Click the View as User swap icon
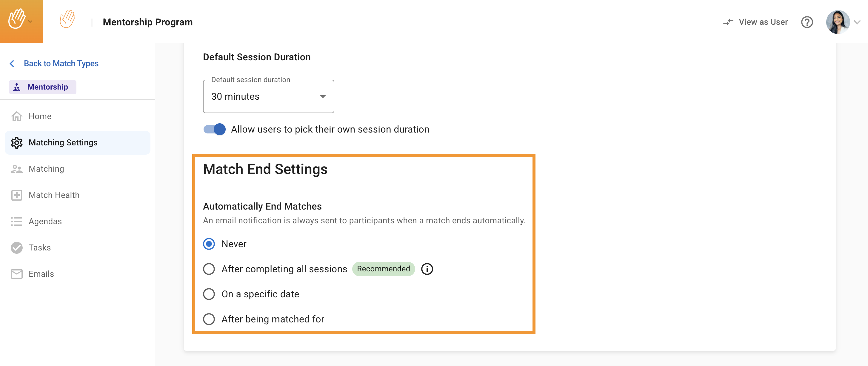 click(728, 22)
